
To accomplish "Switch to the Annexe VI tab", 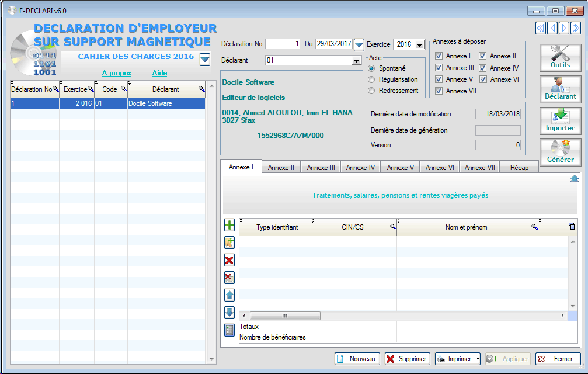I will (440, 168).
